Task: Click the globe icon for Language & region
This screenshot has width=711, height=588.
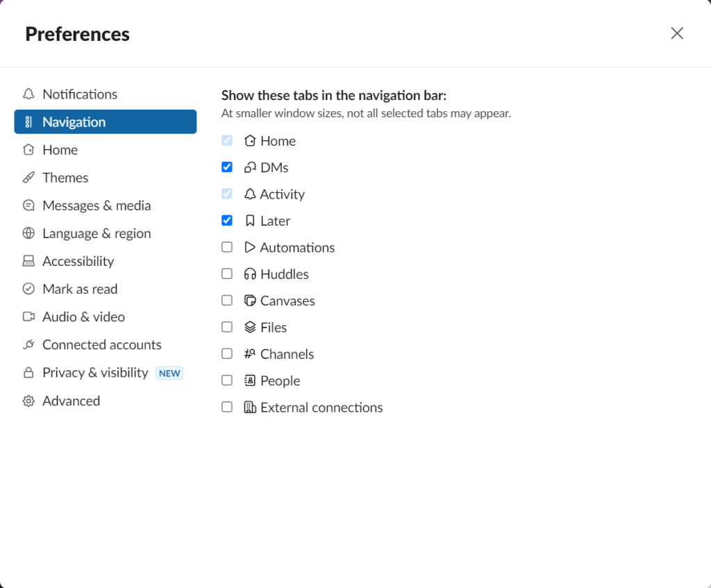Action: point(28,233)
